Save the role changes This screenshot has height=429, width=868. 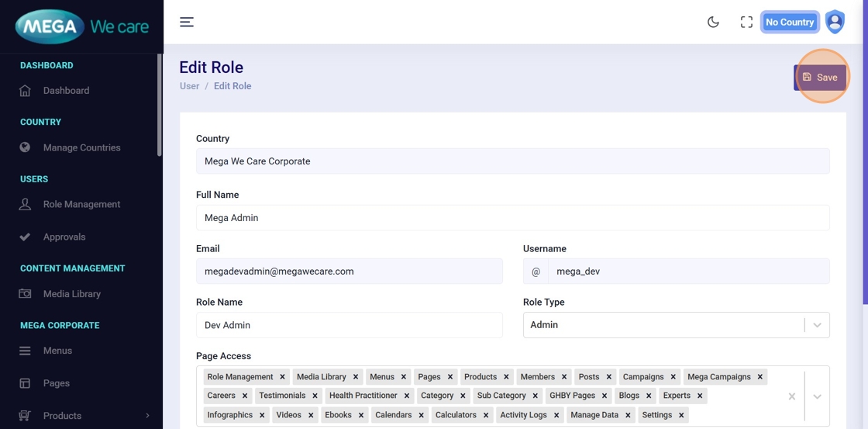coord(820,78)
